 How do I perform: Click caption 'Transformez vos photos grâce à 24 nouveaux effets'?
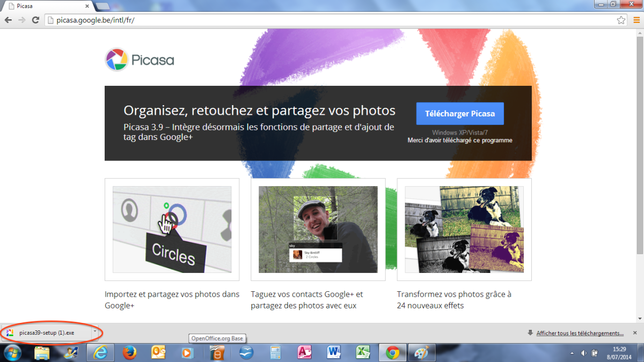[x=454, y=300]
